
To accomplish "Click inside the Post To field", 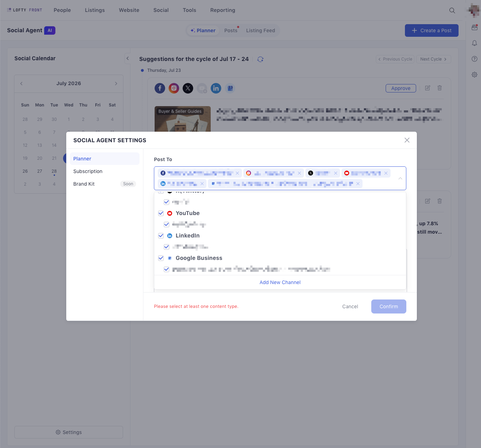I will point(280,178).
